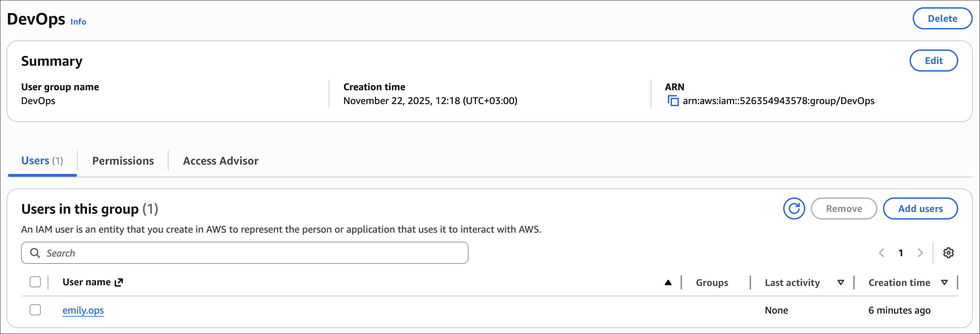Select all users header checkbox
Image resolution: width=980 pixels, height=334 pixels.
[x=35, y=282]
